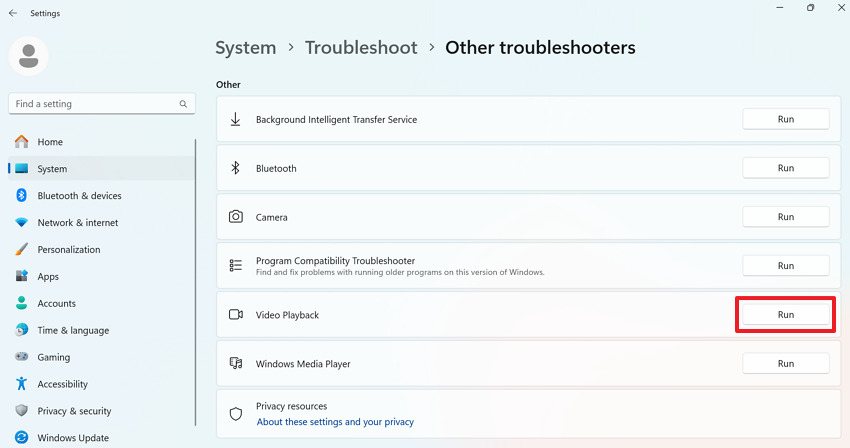Click System in the breadcrumb

click(246, 48)
